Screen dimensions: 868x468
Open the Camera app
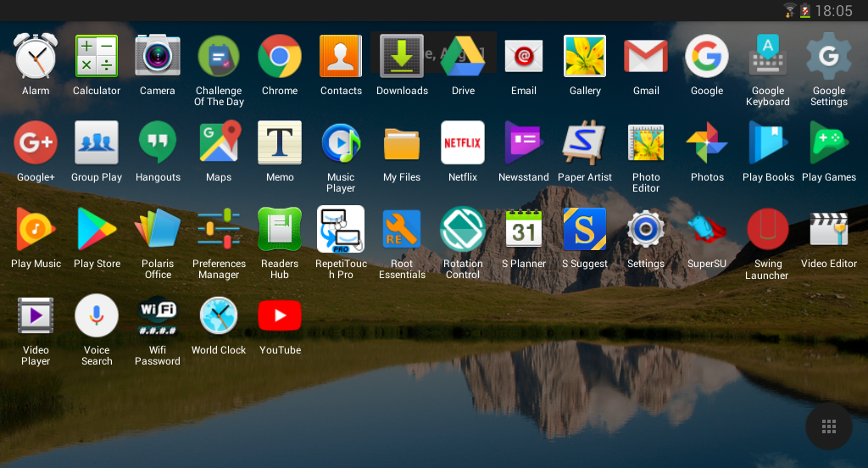[158, 56]
